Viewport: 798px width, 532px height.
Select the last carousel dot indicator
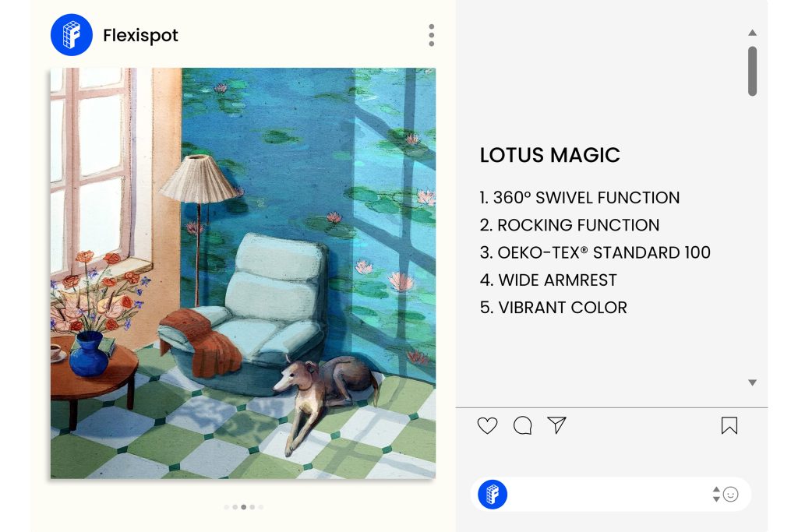261,507
